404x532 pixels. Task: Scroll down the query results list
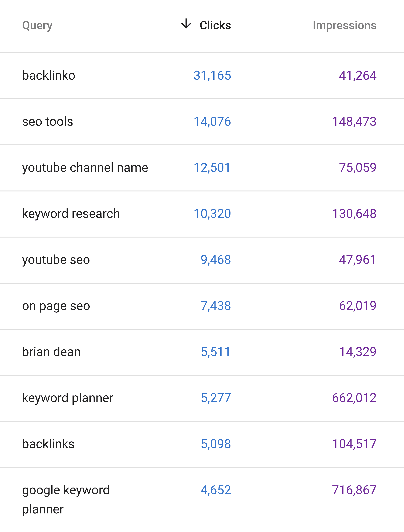point(202,509)
